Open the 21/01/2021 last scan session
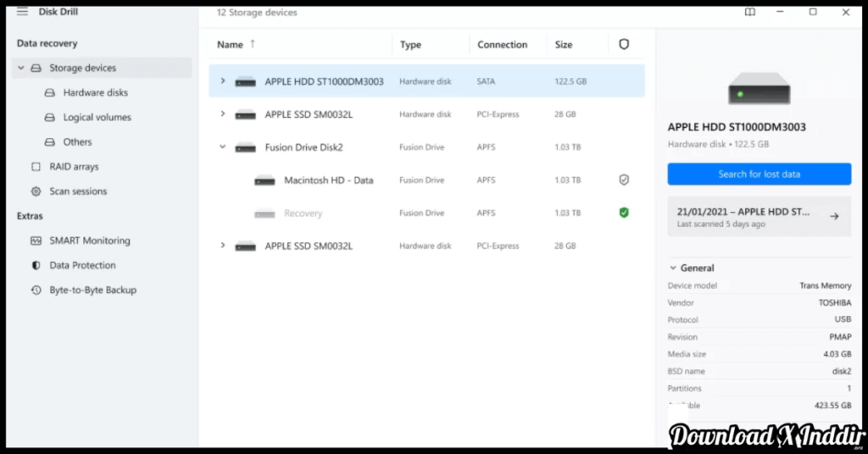Image resolution: width=868 pixels, height=454 pixels. (x=759, y=217)
